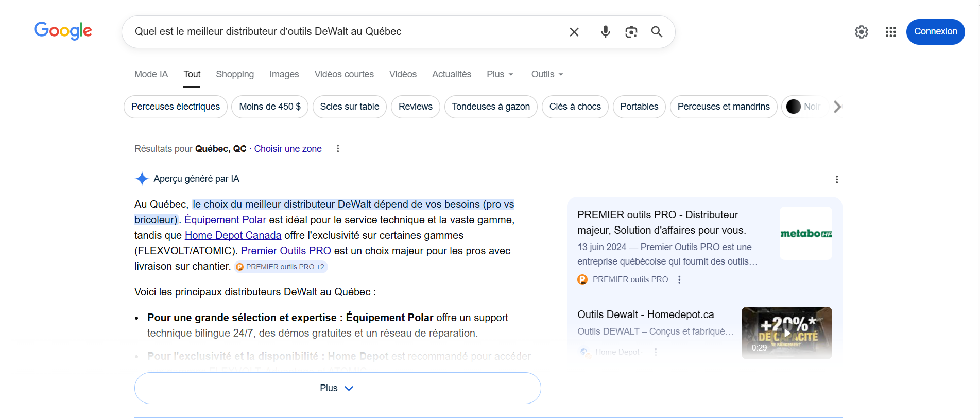Open location results three-dot menu
Screen dimensions: 980x420
tap(338, 149)
